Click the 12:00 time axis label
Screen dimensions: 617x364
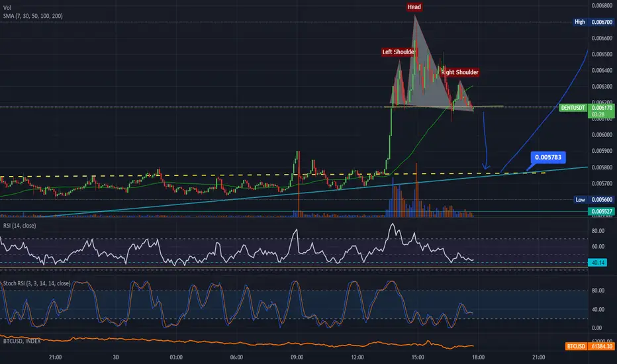point(357,357)
